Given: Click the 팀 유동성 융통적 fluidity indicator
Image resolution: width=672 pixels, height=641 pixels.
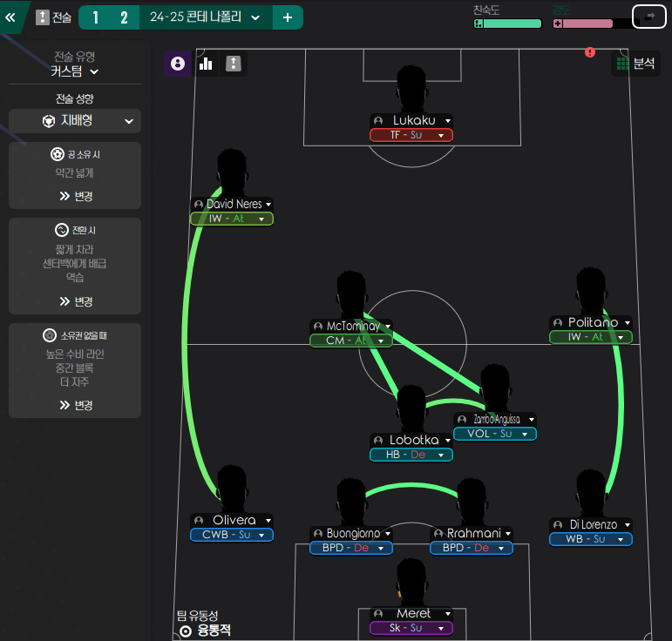Looking at the screenshot, I should (x=205, y=624).
